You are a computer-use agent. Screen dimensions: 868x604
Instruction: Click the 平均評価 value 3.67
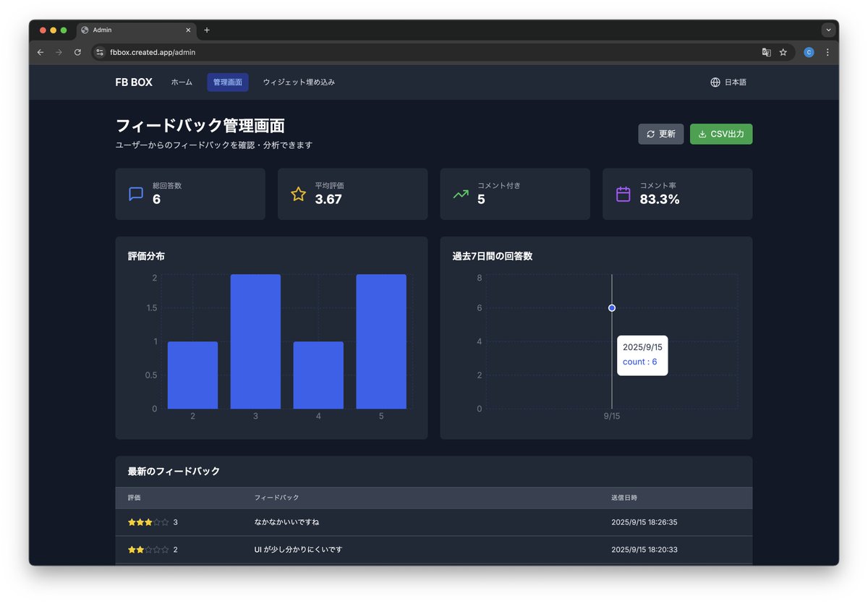point(328,200)
